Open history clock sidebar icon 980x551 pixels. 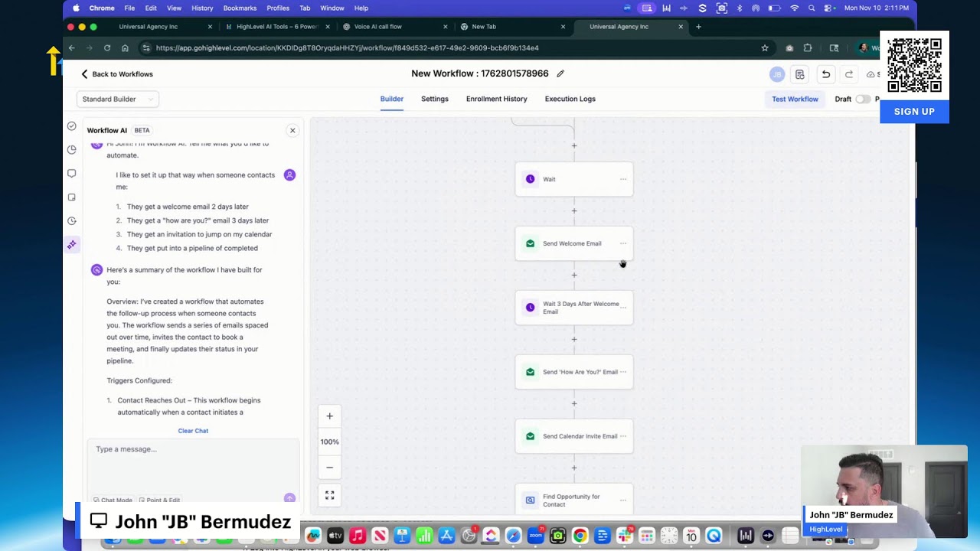point(71,220)
